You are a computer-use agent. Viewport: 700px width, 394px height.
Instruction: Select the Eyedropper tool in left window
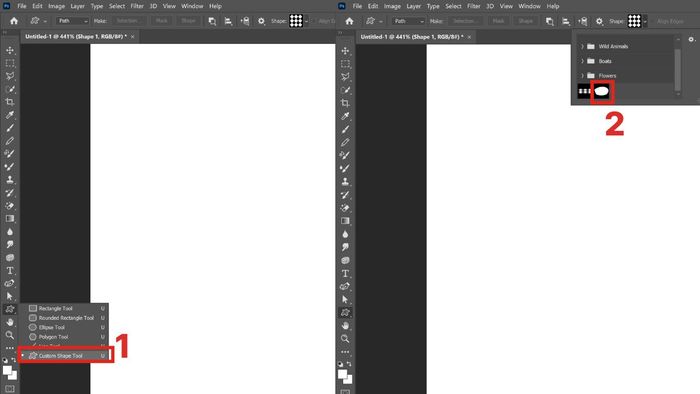pos(10,115)
